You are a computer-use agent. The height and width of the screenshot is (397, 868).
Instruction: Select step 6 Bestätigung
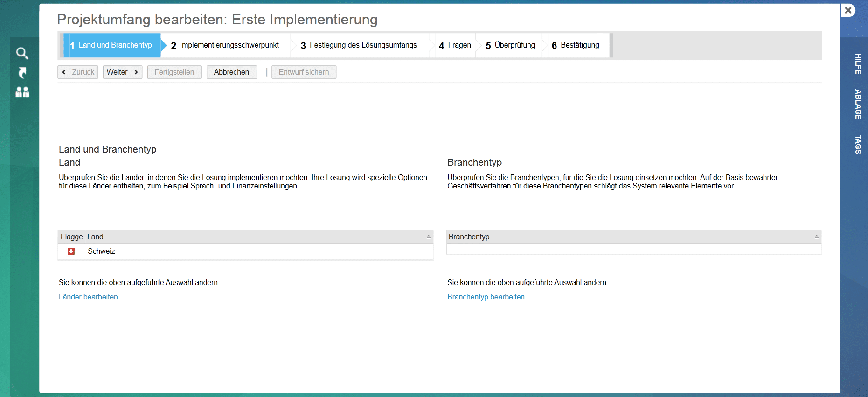pyautogui.click(x=576, y=45)
